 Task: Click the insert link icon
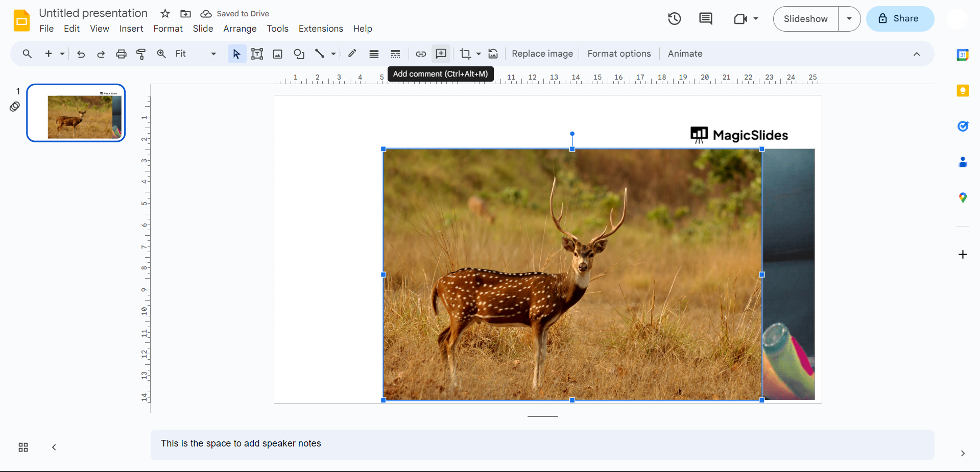click(421, 54)
